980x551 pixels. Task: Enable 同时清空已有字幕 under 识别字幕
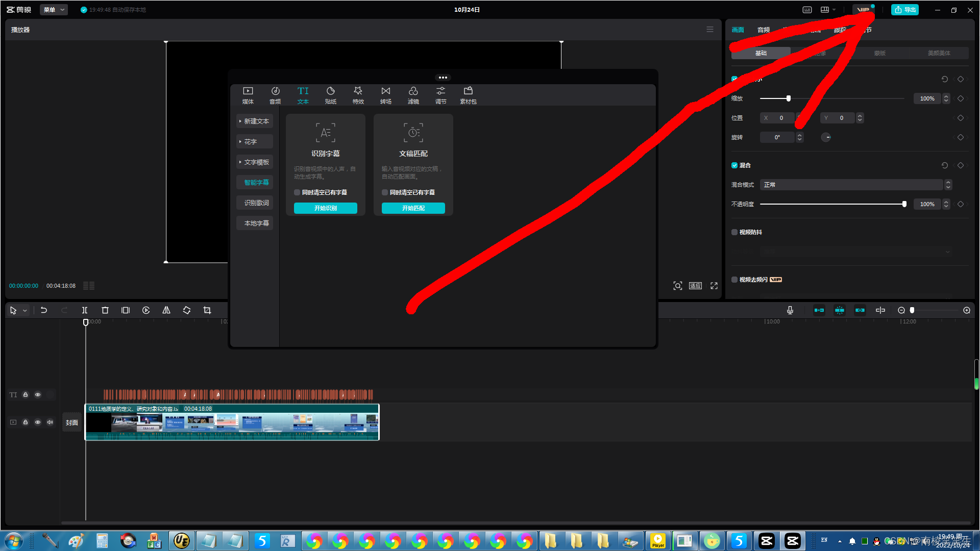click(x=297, y=192)
